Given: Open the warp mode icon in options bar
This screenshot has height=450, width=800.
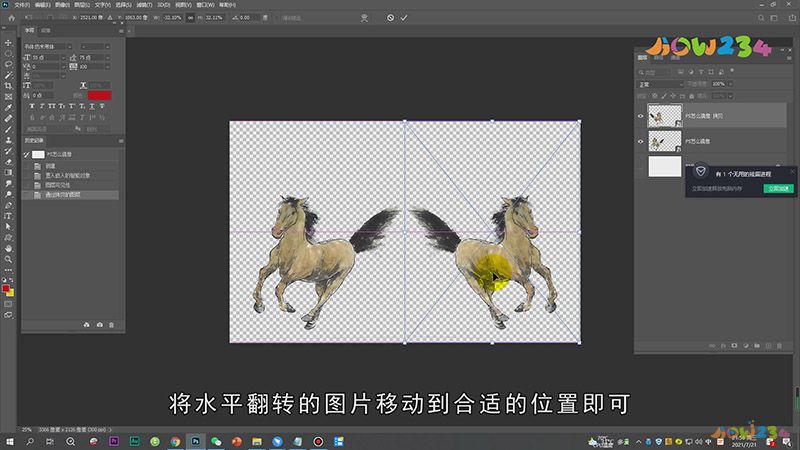Looking at the screenshot, I should [x=364, y=17].
